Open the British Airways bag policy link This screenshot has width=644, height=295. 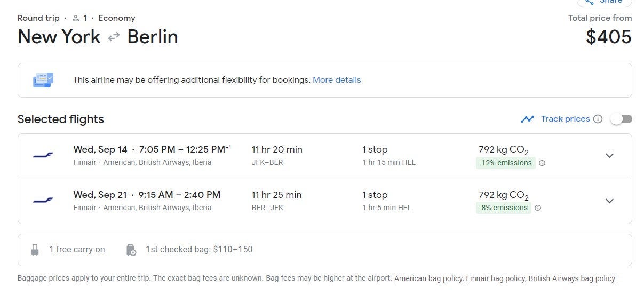click(571, 278)
